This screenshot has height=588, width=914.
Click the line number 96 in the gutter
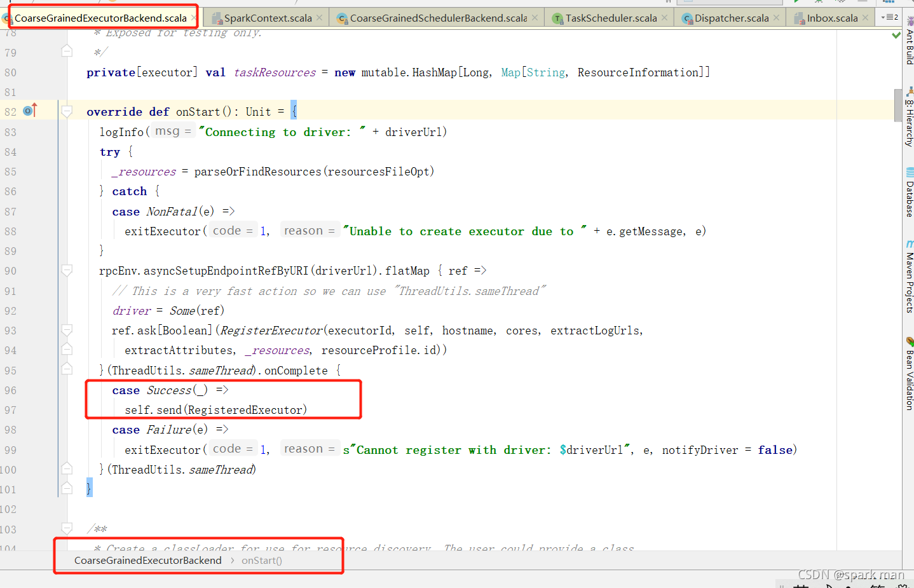point(11,390)
